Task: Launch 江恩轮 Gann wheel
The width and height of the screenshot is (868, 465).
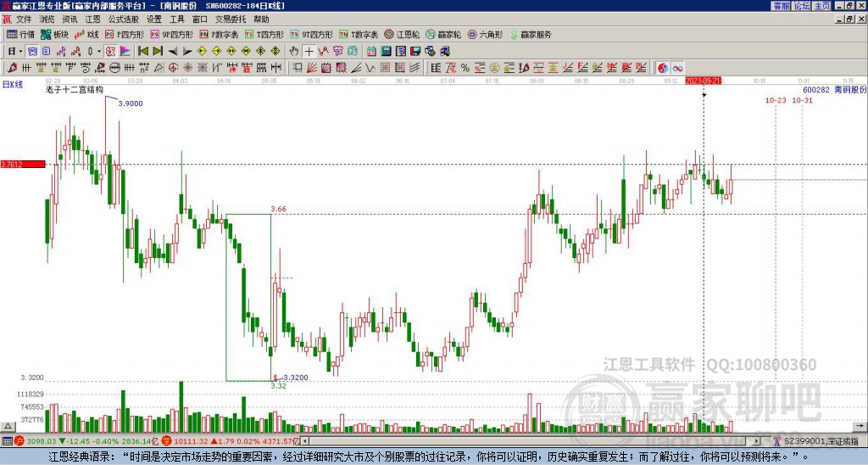Action: coord(403,34)
